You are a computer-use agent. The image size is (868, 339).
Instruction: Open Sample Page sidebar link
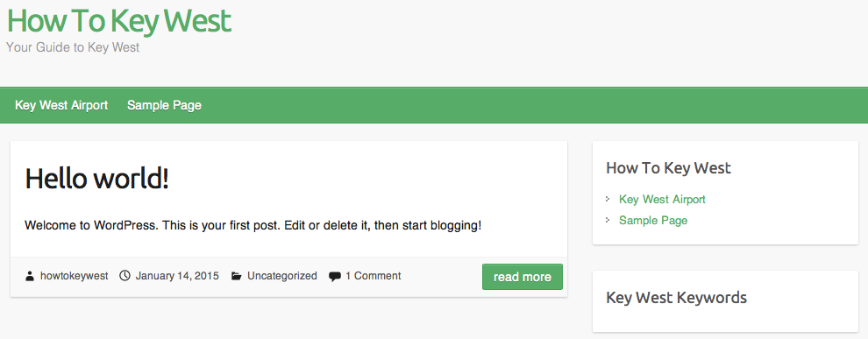653,220
